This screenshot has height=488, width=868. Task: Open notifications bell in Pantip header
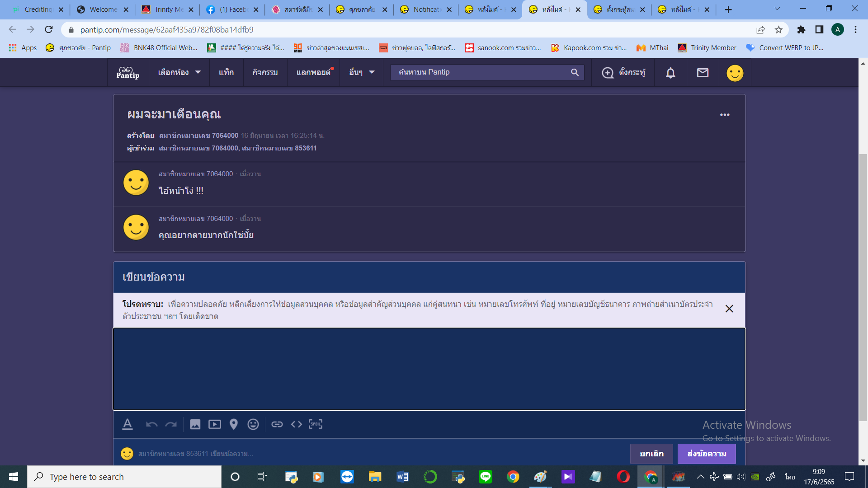[x=670, y=73]
